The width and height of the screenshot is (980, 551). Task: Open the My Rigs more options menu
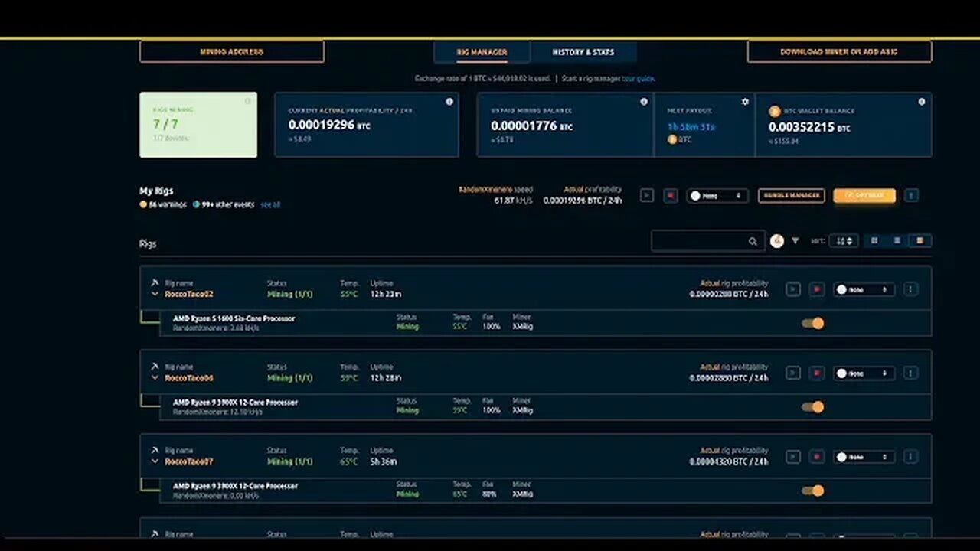point(911,195)
